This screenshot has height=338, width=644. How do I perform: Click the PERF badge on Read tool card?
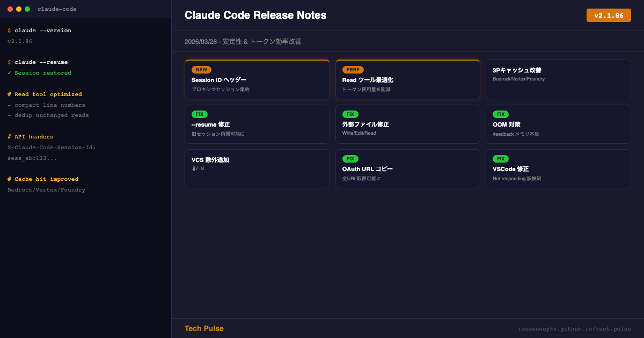[x=353, y=70]
